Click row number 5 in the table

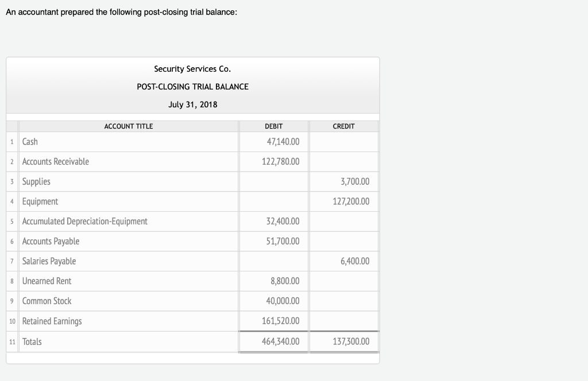(12, 221)
